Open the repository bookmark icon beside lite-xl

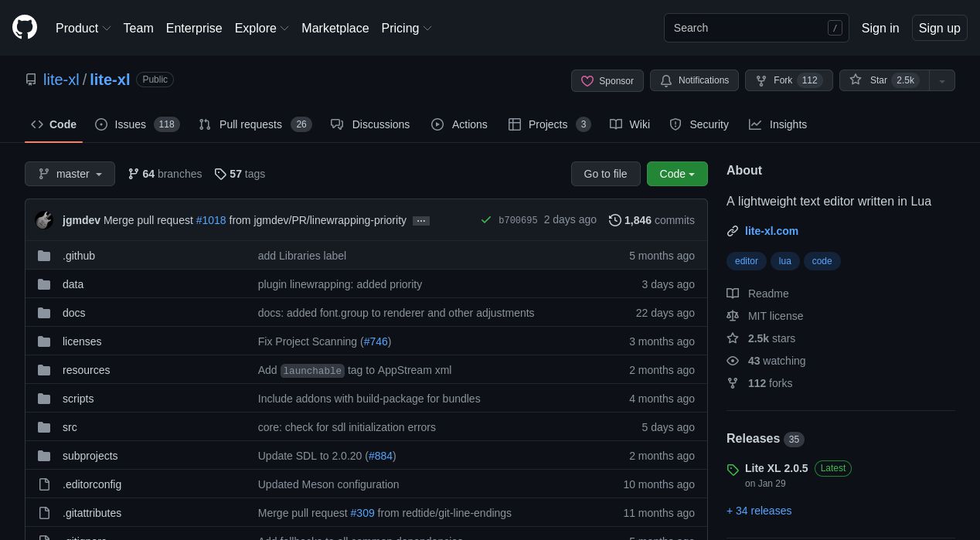click(31, 80)
